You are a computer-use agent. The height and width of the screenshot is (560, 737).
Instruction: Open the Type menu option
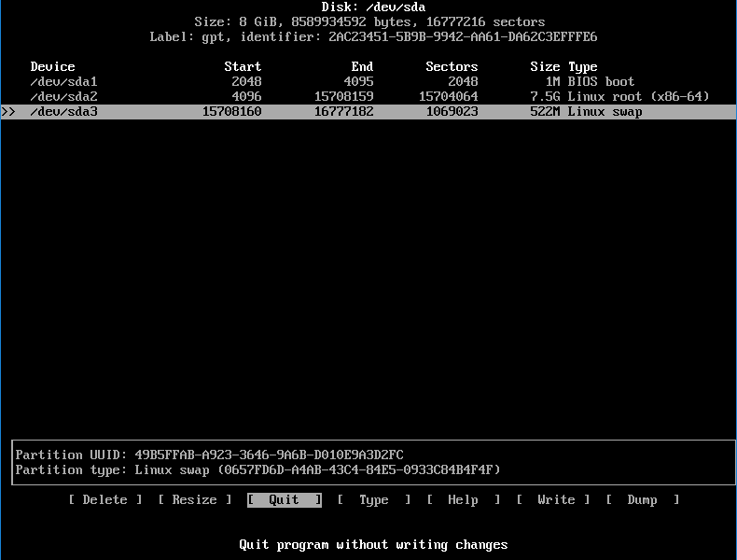374,499
